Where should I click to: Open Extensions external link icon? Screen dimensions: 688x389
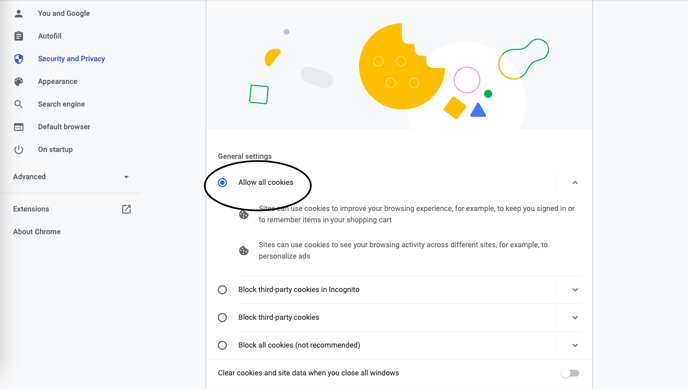pyautogui.click(x=126, y=209)
